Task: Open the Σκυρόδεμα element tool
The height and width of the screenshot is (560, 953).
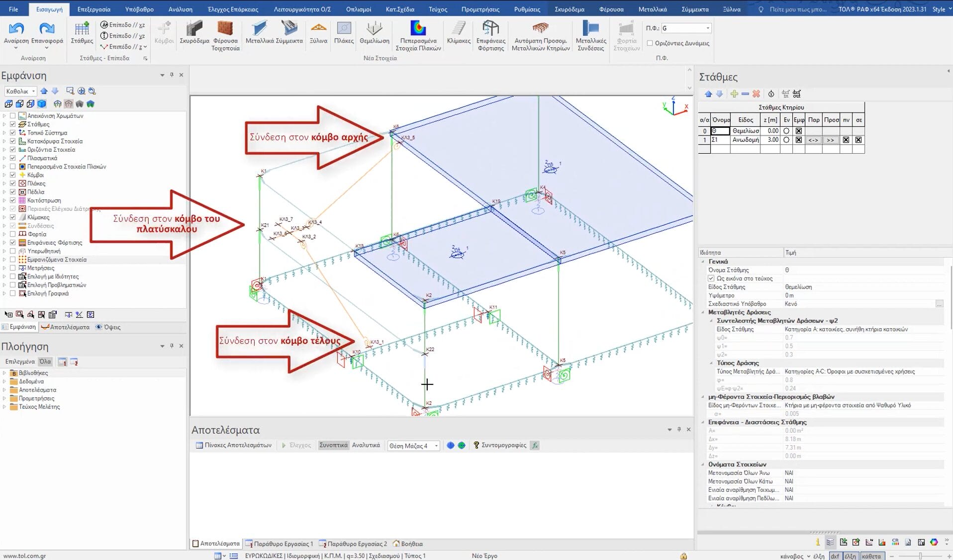Action: (194, 29)
